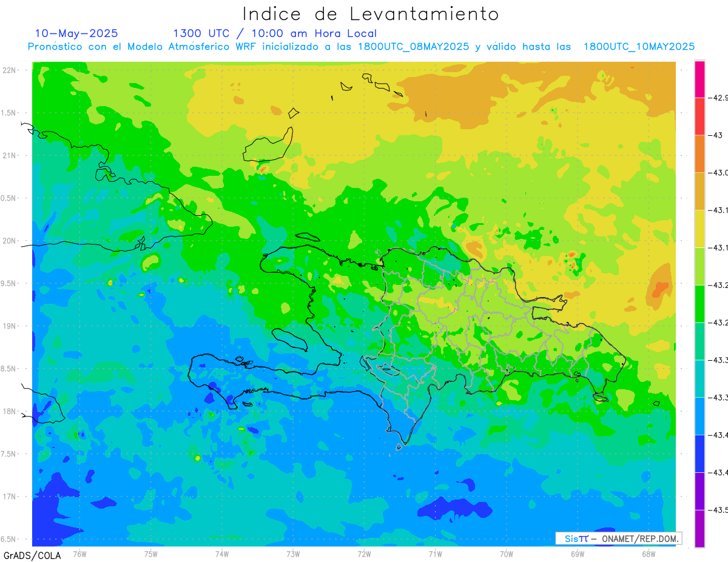Select the sky-blue legend swatch
Image resolution: width=728 pixels, height=562 pixels.
pyautogui.click(x=699, y=416)
